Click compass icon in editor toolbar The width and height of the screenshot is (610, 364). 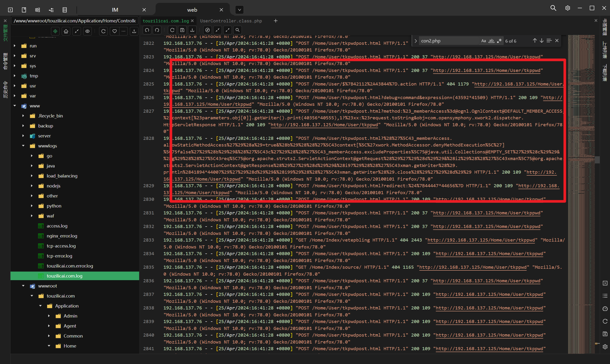point(208,30)
